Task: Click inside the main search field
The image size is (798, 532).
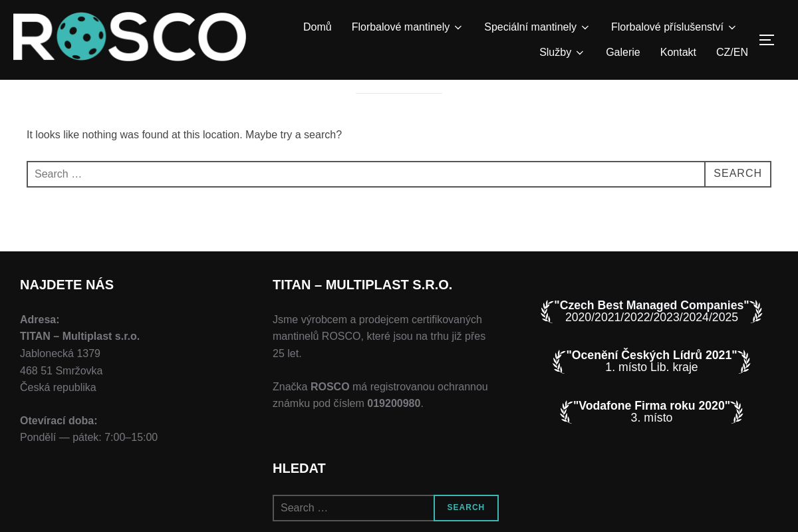Action: coord(366,174)
